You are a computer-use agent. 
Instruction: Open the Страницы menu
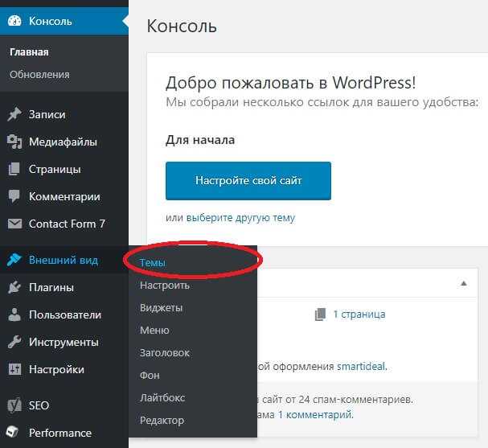click(64, 169)
